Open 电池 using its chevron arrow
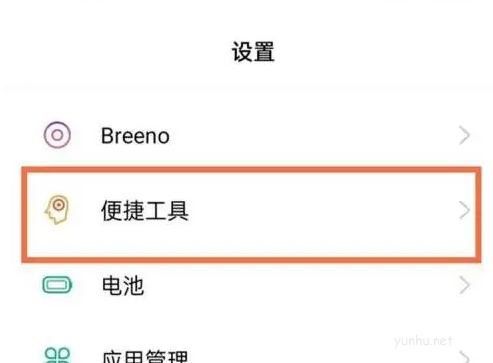Screen dimensions: 493x363 coord(464,285)
